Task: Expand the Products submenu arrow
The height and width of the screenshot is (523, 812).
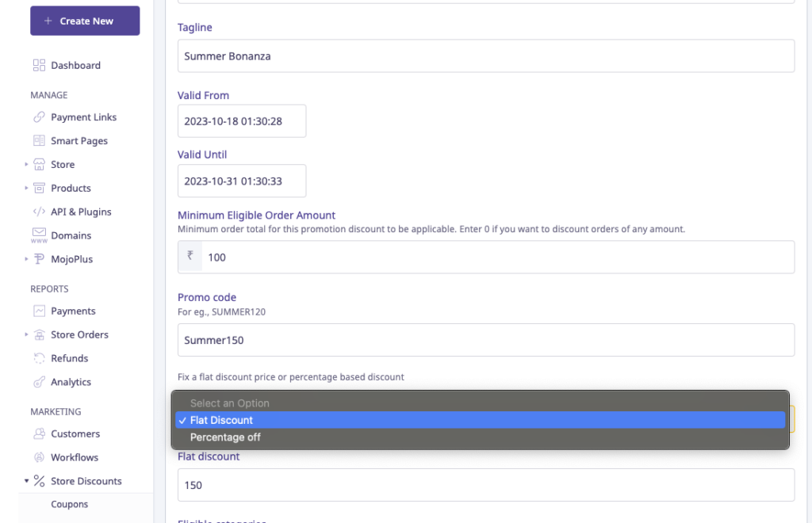Action: [x=26, y=189]
